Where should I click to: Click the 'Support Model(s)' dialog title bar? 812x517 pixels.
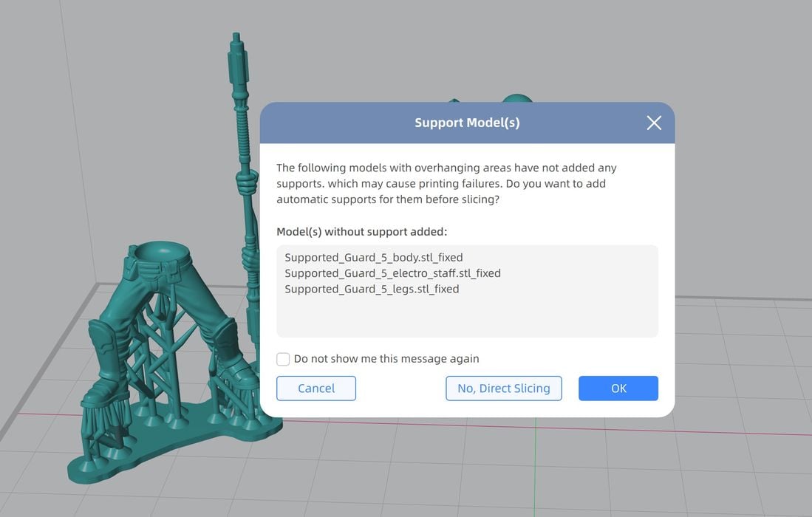point(467,123)
